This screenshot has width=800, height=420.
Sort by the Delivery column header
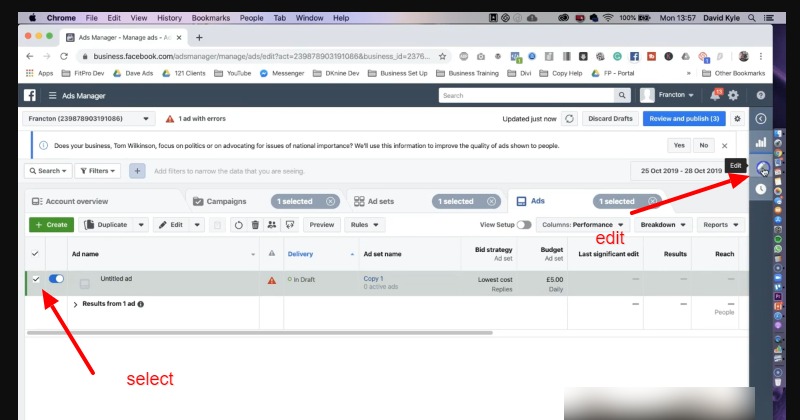(x=301, y=254)
